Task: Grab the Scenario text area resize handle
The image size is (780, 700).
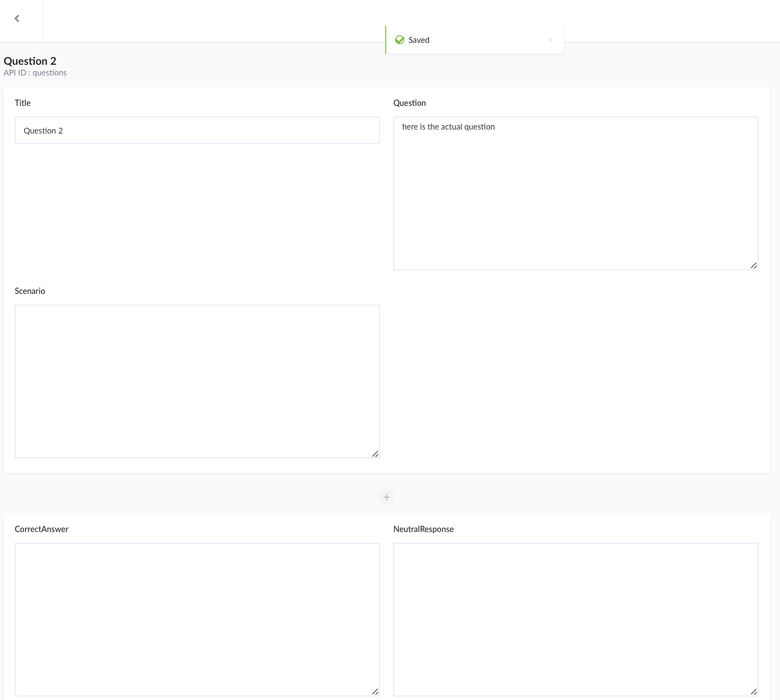Action: [375, 453]
